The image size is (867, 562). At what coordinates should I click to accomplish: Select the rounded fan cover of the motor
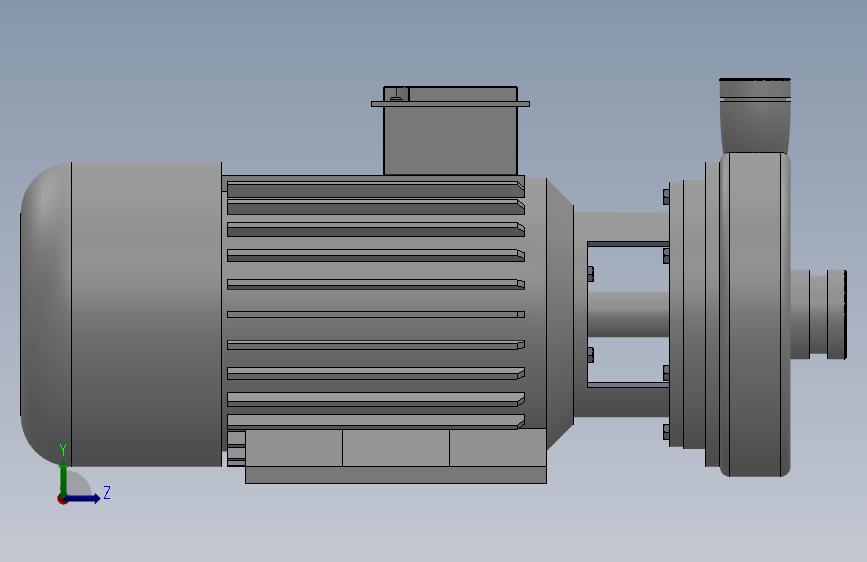point(121,314)
